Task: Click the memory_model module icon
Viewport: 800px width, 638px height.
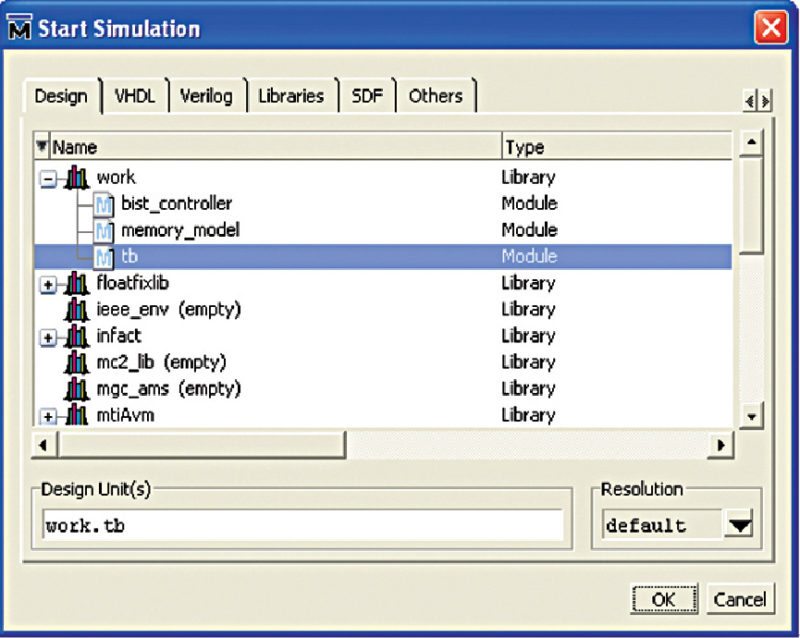Action: pyautogui.click(x=105, y=231)
